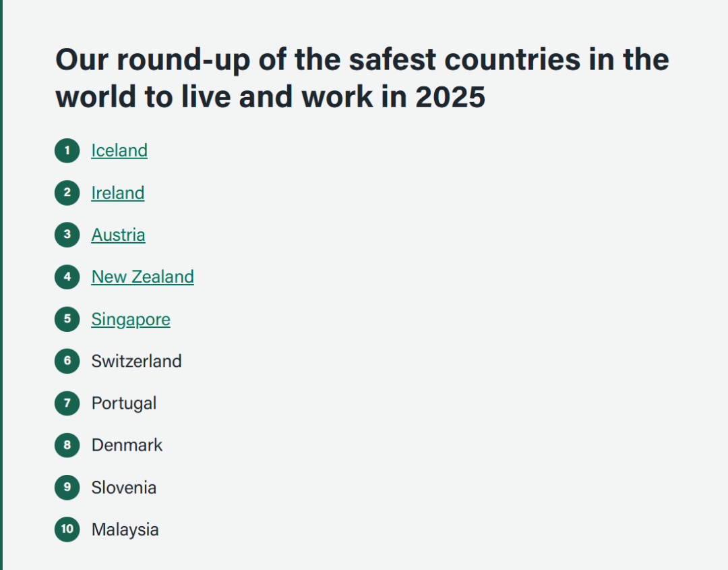Click the Switzerland list entry text

[x=137, y=361]
